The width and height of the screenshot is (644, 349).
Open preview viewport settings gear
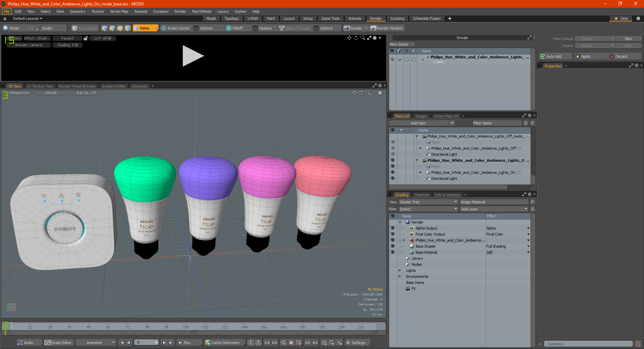coord(375,38)
